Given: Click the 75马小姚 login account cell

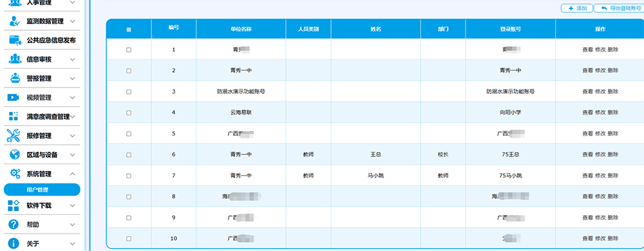Looking at the screenshot, I should pyautogui.click(x=511, y=176).
